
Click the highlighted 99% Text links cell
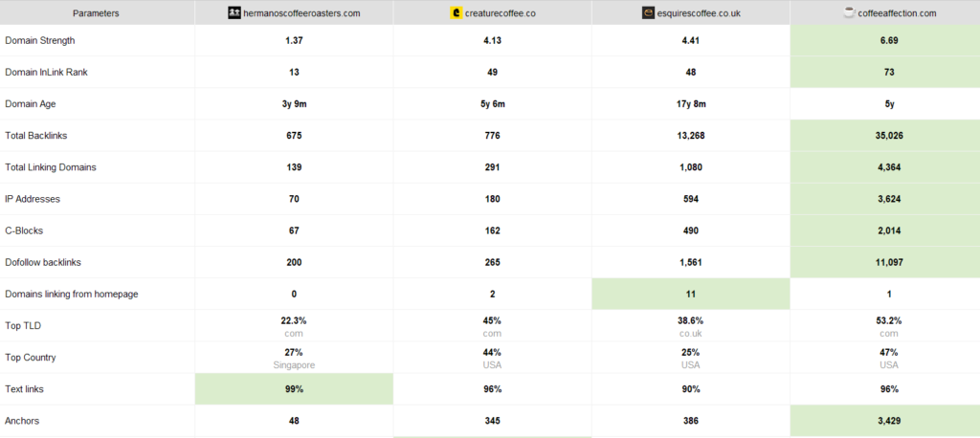click(x=294, y=388)
